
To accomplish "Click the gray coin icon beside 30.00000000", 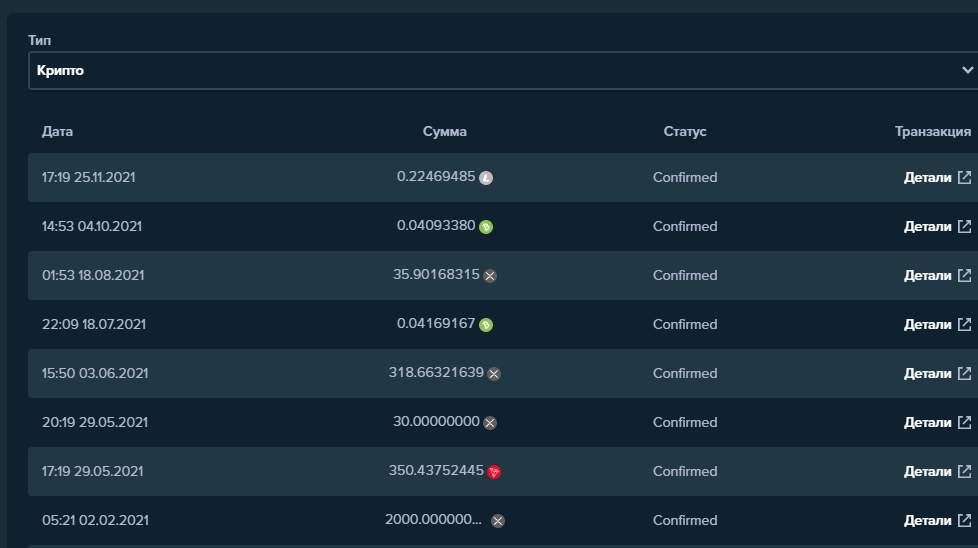I will point(490,423).
